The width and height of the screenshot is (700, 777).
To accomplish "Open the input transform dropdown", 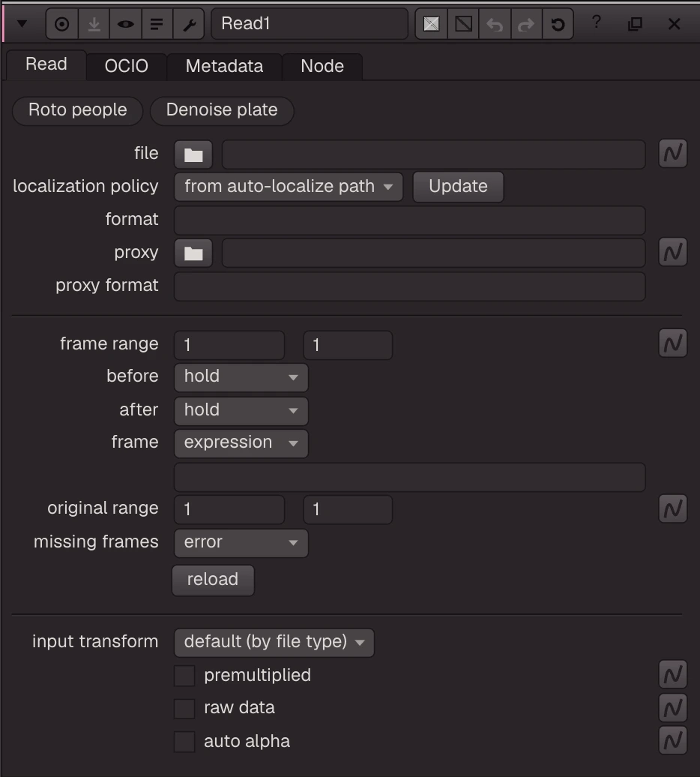I will [274, 643].
